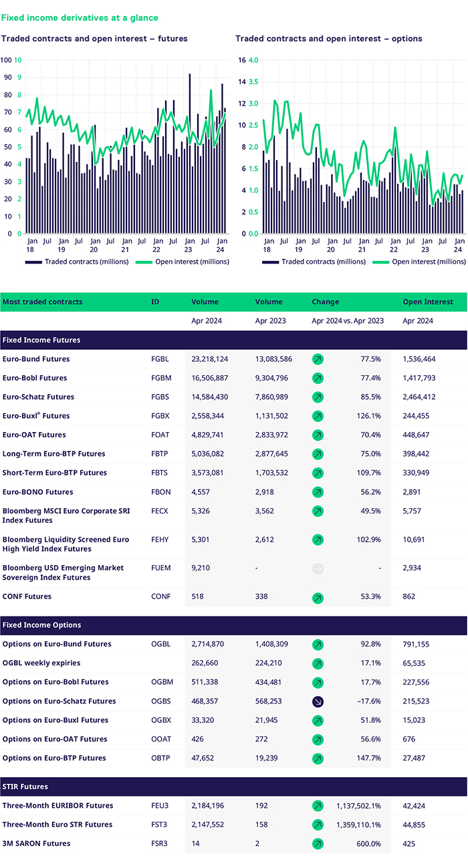
Task: Click Traded contracts legend swatch in futures chart
Action: click(x=33, y=261)
